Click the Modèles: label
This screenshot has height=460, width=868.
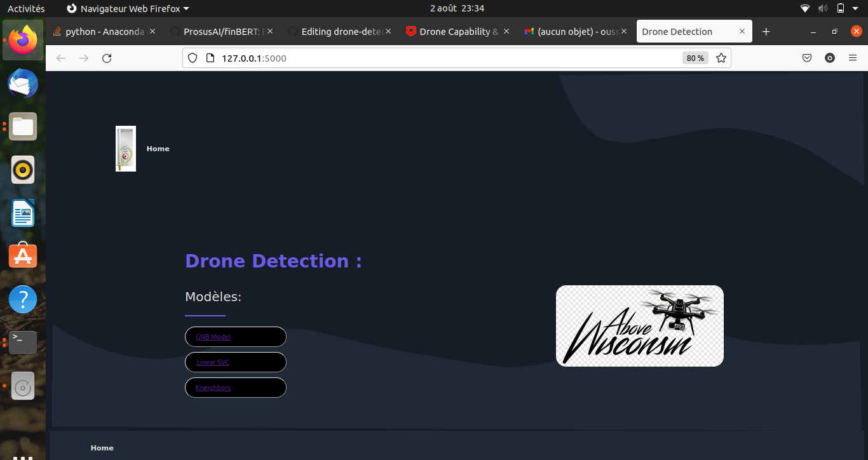tap(214, 297)
